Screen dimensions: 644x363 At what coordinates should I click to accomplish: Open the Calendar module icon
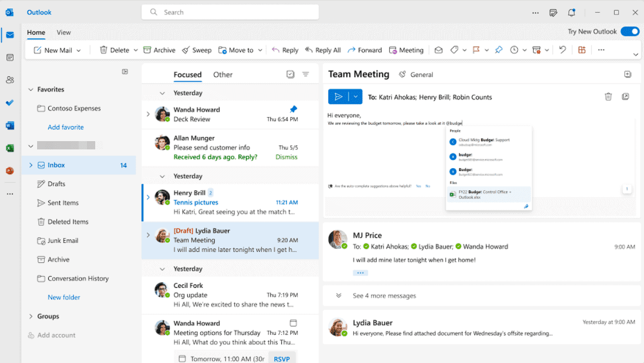coord(10,58)
